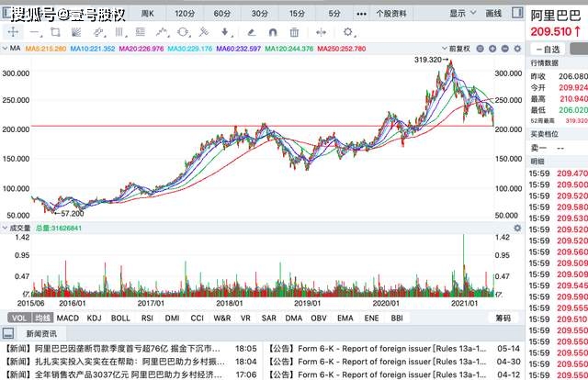Select the MACD indicator tab
This screenshot has width=588, height=380.
pos(68,319)
